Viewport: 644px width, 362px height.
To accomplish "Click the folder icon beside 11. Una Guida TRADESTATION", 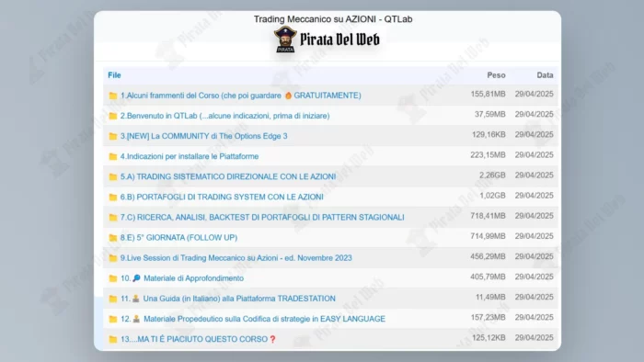I will click(x=113, y=299).
